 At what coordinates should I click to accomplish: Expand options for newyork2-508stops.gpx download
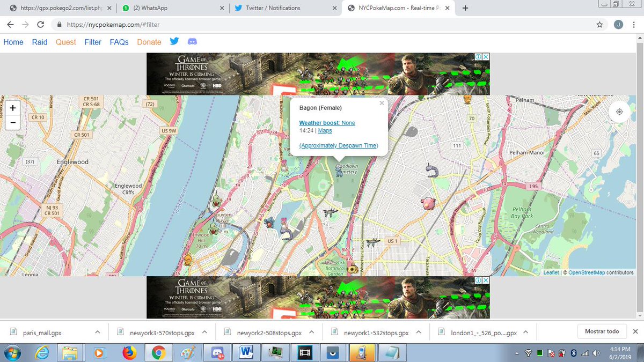[312, 332]
